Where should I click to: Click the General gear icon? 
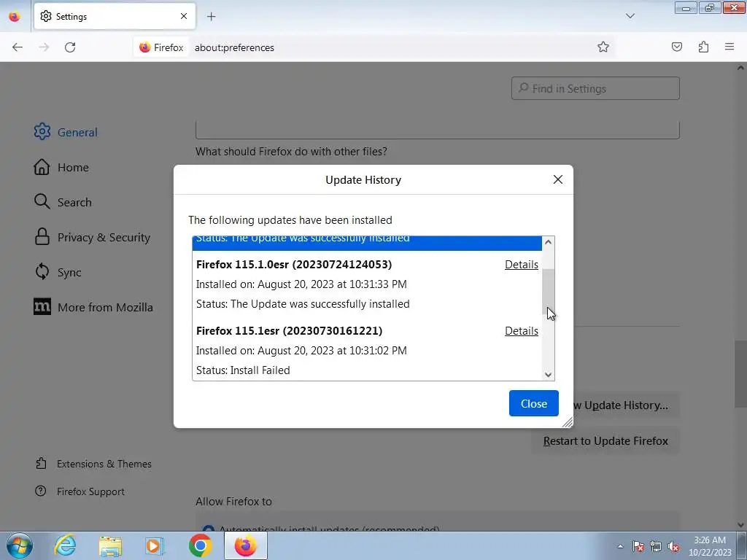pyautogui.click(x=42, y=132)
